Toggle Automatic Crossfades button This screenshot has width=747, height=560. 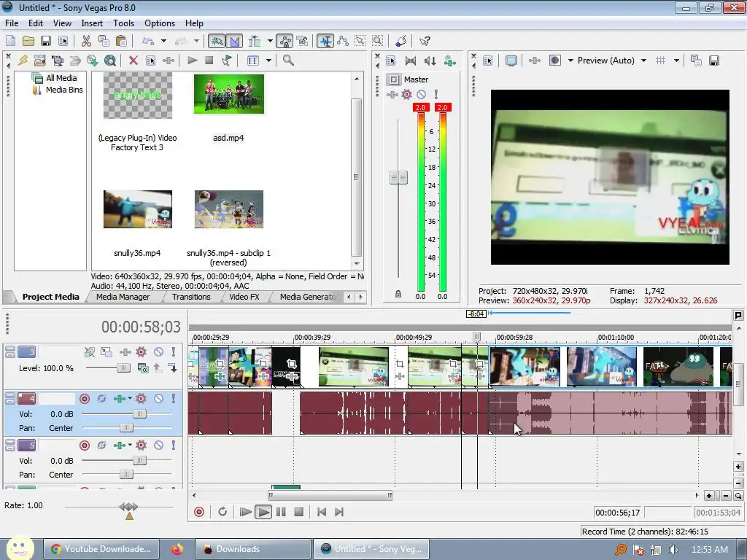pyautogui.click(x=234, y=41)
